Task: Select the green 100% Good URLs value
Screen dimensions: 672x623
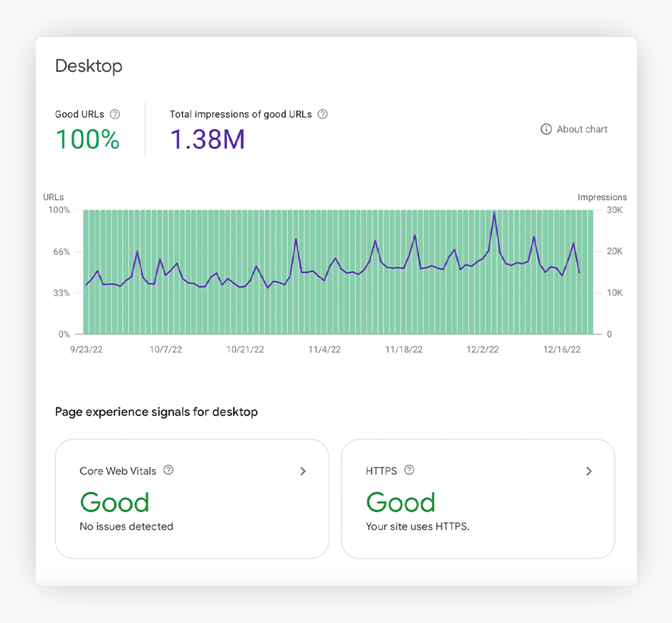Action: [87, 139]
